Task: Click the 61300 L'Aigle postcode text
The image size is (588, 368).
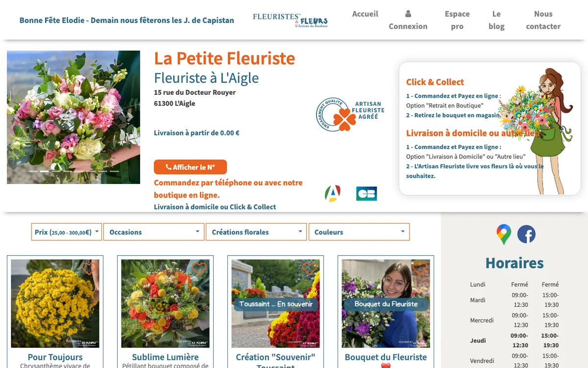Action: (174, 103)
